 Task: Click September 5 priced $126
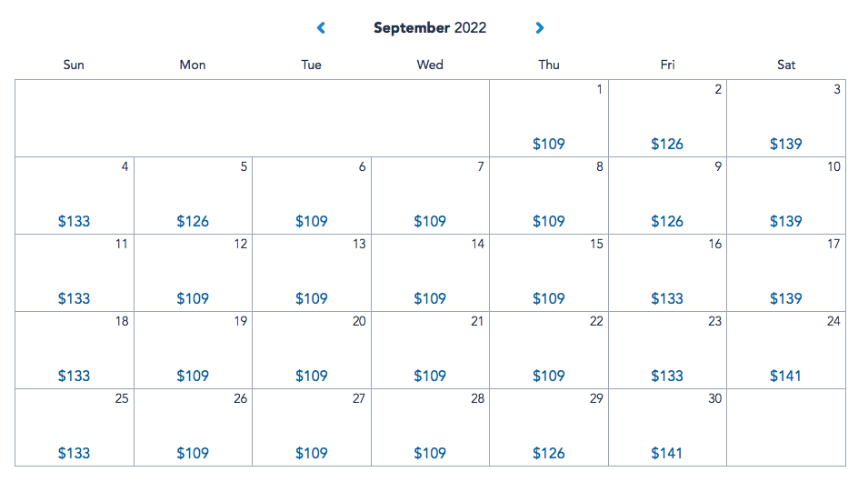click(193, 196)
